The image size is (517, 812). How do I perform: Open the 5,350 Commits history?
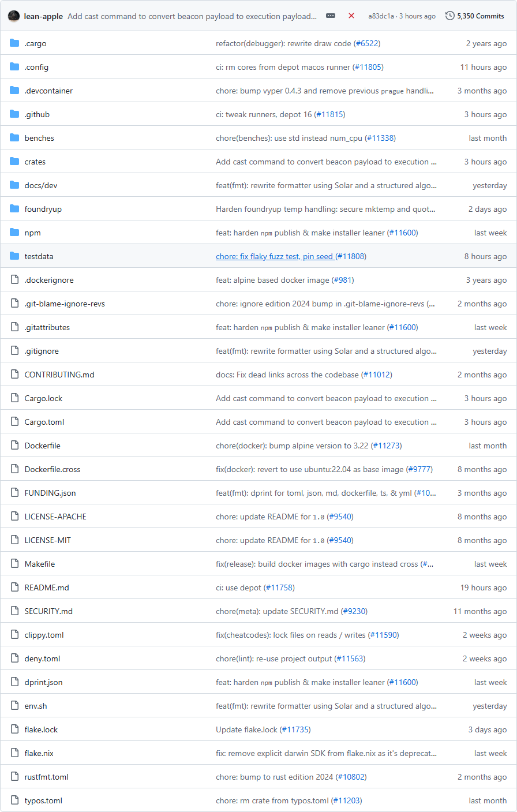click(x=474, y=16)
